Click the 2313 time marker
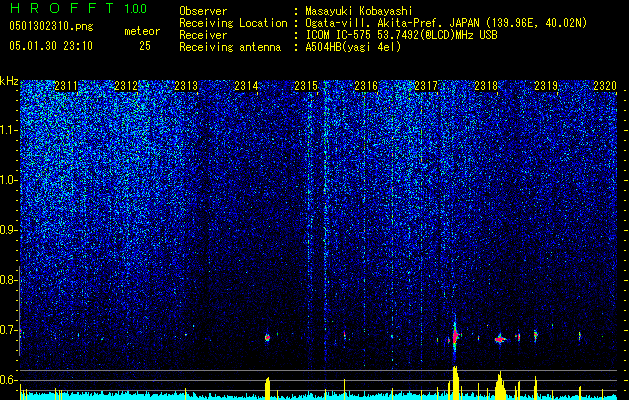629x400 pixels. tap(186, 86)
